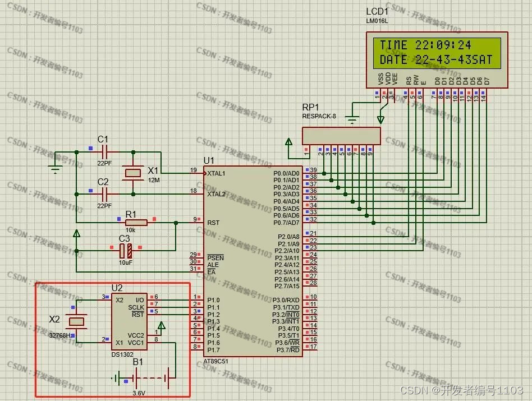Click the P2.0/A8 pin label
The height and width of the screenshot is (401, 532).
[289, 237]
